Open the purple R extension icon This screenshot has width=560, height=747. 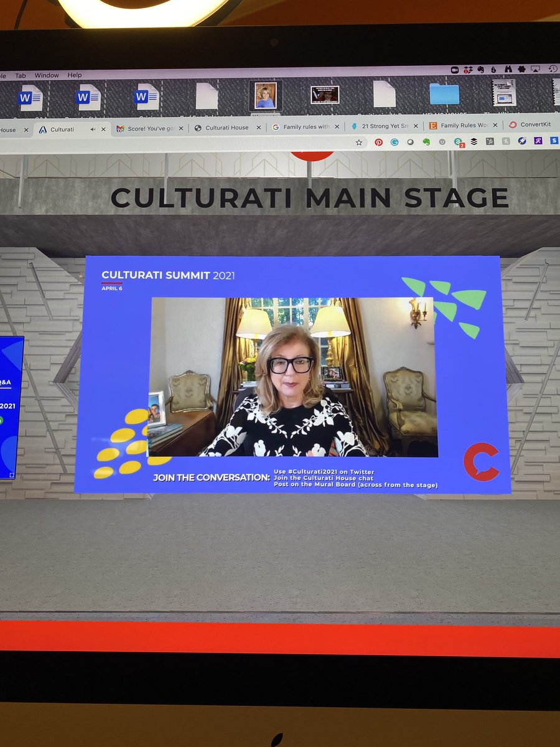tap(538, 141)
